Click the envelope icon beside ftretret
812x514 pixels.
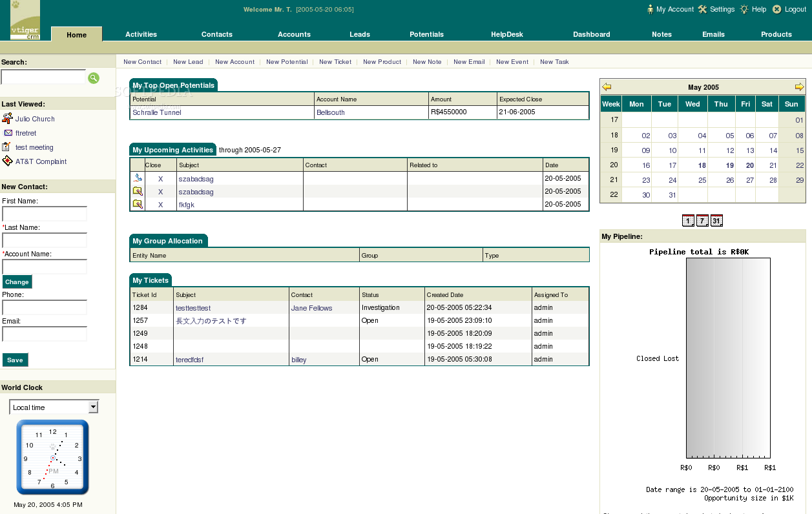click(x=8, y=133)
